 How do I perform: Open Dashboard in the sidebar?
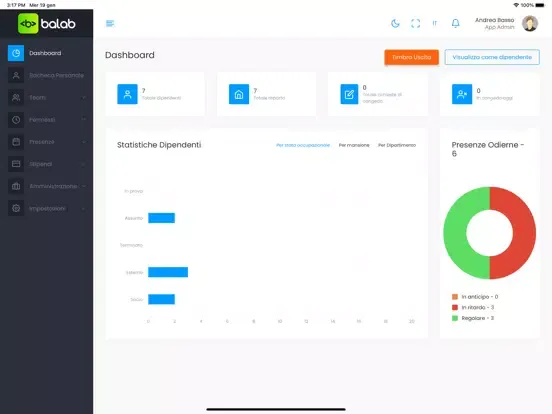pos(46,53)
